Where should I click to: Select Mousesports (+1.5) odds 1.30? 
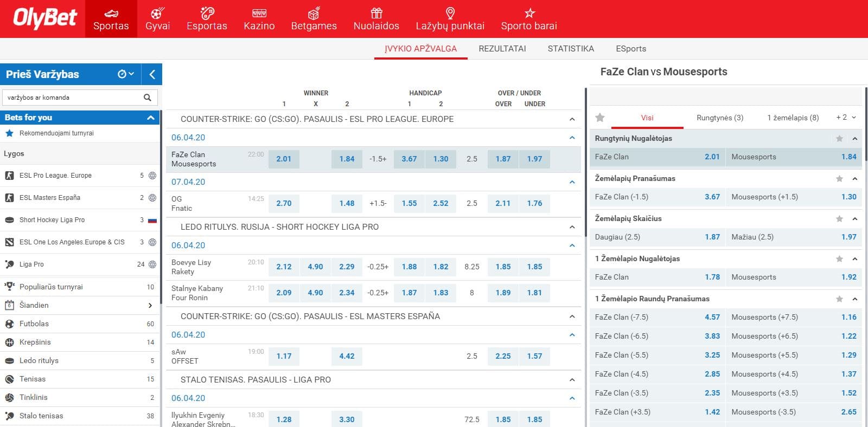pyautogui.click(x=793, y=197)
